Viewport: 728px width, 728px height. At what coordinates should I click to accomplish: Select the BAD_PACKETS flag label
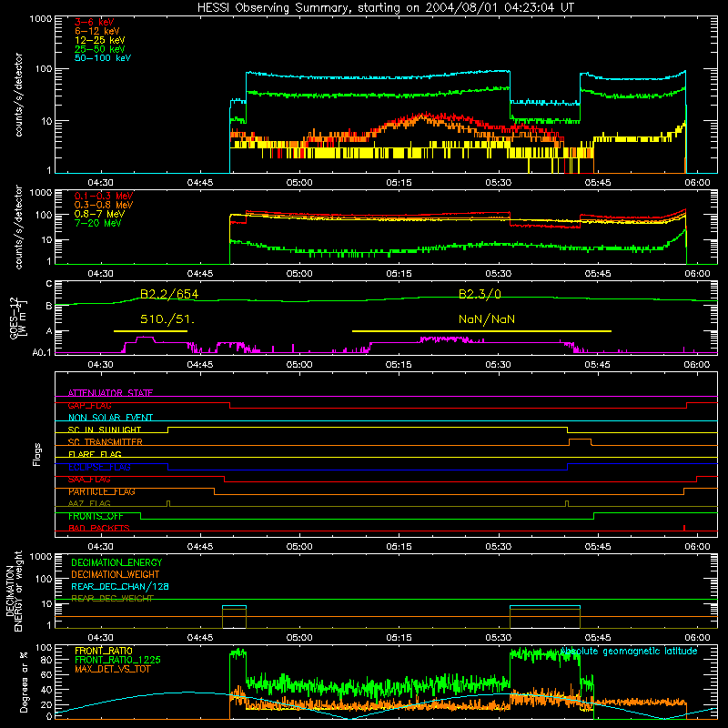click(x=99, y=528)
